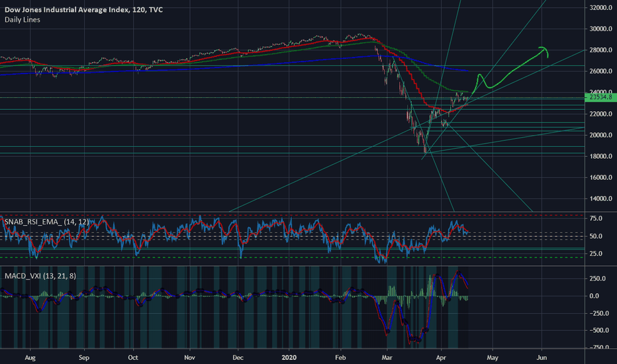Click the Mar label on time axis
The image size is (617, 364).
point(387,357)
